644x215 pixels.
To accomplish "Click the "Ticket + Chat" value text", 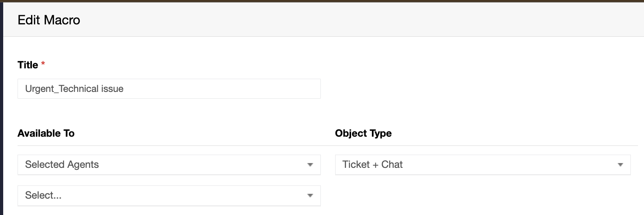I will click(x=372, y=165).
